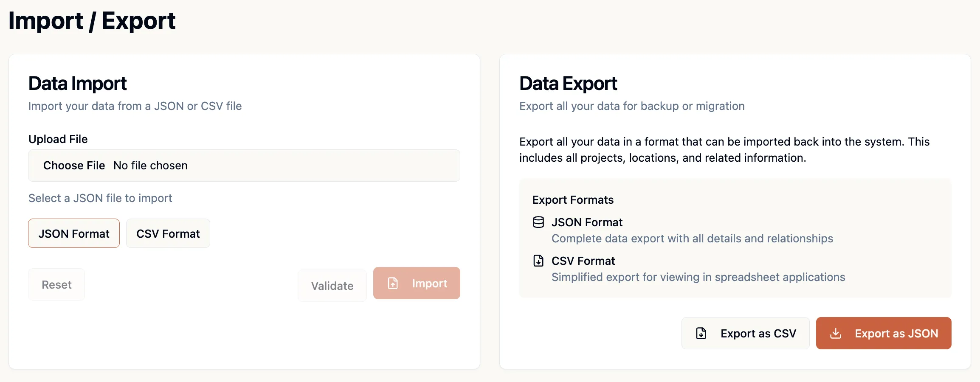Click the Data Import section heading

point(77,83)
